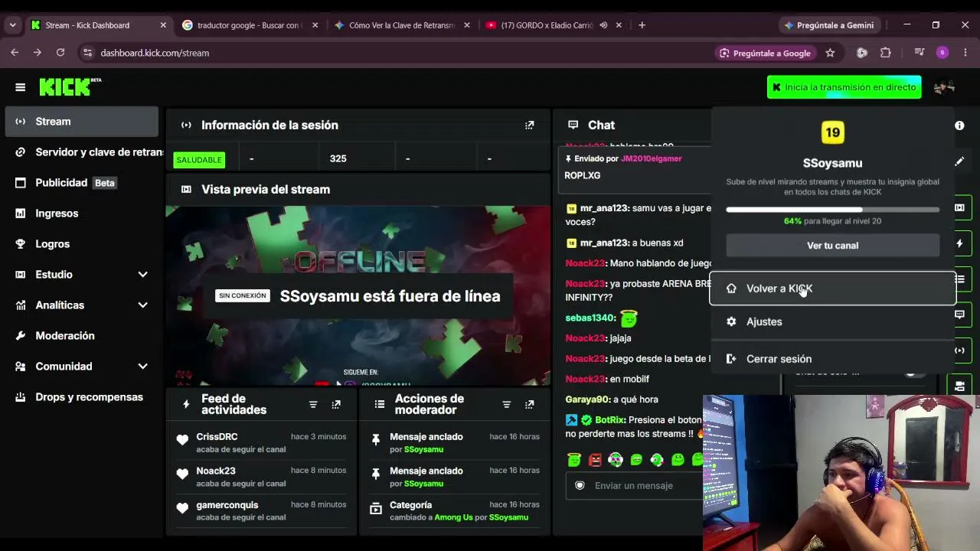Open the profile avatar menu at top right
The height and width of the screenshot is (551, 980).
point(944,87)
